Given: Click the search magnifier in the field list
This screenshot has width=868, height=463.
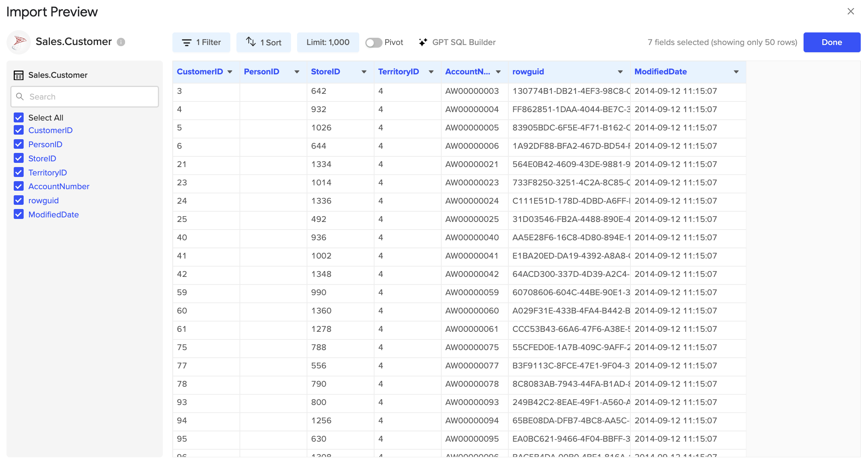Looking at the screenshot, I should pyautogui.click(x=20, y=96).
